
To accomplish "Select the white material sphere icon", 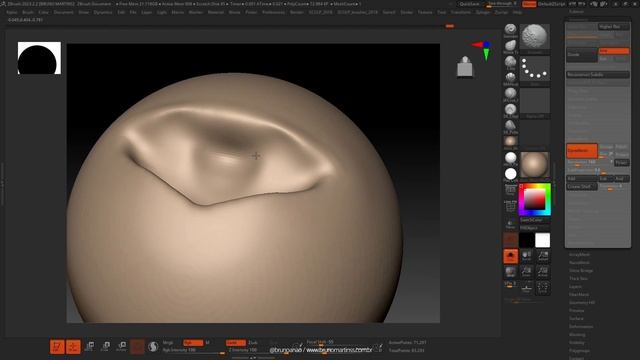I will [510, 158].
